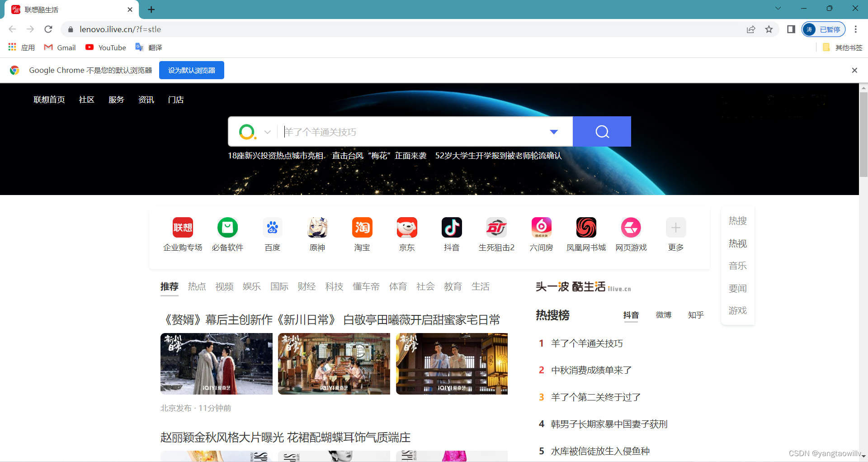Open the Chrome three-dot menu
The height and width of the screenshot is (462, 868).
pyautogui.click(x=855, y=29)
